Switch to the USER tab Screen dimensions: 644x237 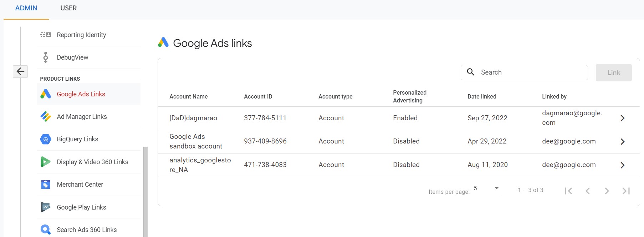click(68, 8)
